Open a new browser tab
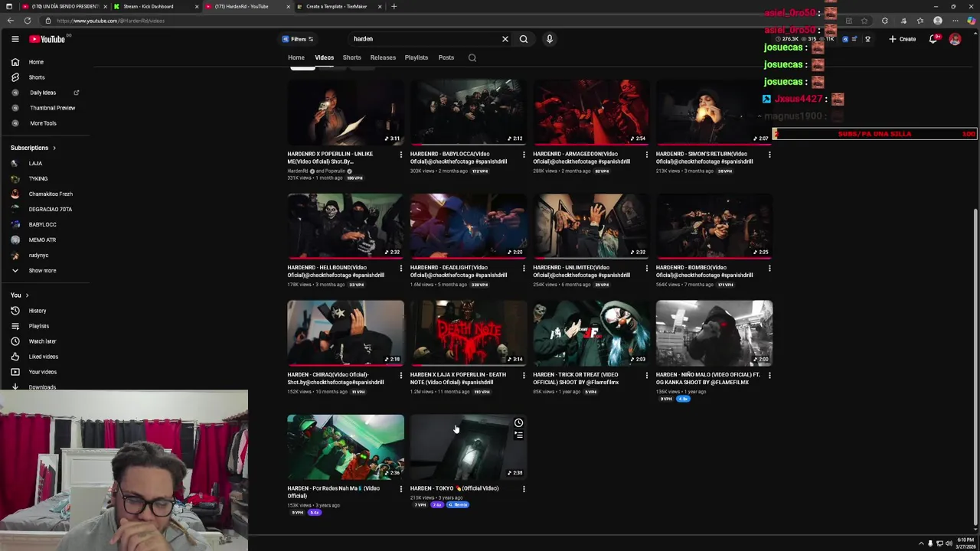980x551 pixels. click(394, 6)
